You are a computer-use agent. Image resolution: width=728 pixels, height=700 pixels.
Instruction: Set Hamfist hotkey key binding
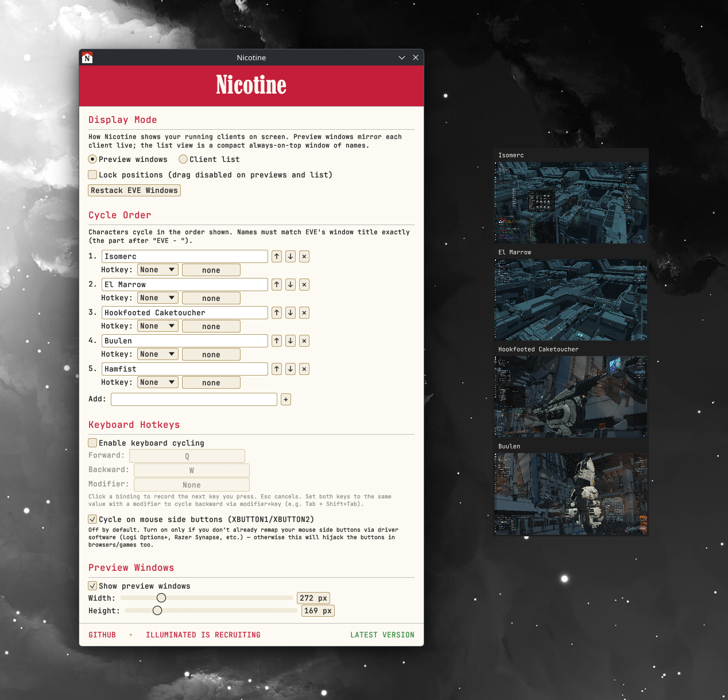[x=211, y=382]
